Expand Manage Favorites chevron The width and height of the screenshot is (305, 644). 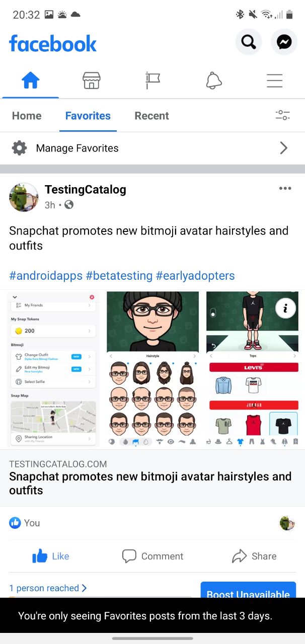284,148
